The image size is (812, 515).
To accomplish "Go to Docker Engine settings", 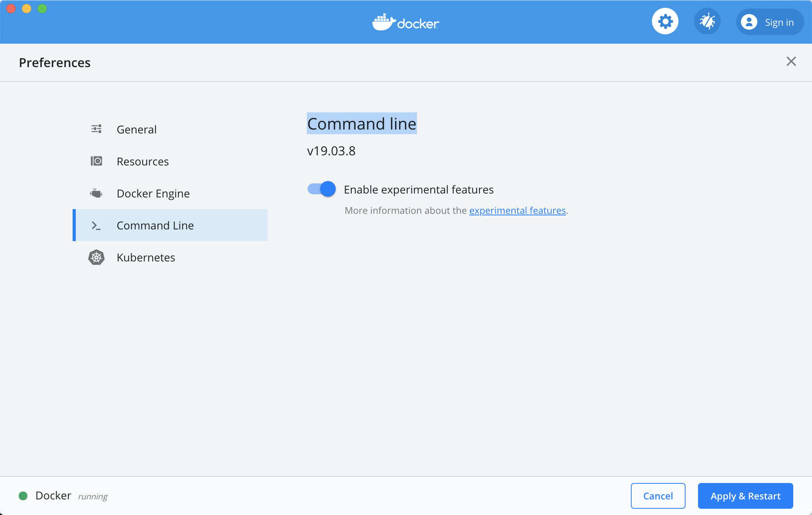I will click(153, 194).
